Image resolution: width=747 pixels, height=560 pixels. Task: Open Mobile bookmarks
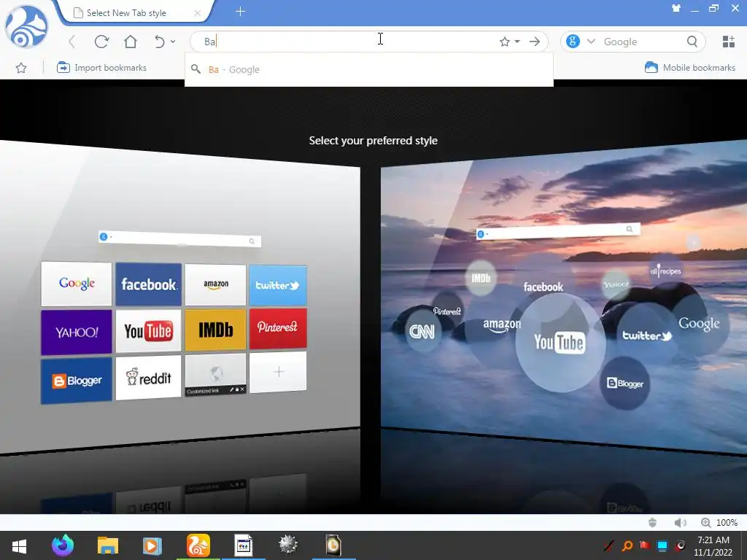tap(690, 68)
